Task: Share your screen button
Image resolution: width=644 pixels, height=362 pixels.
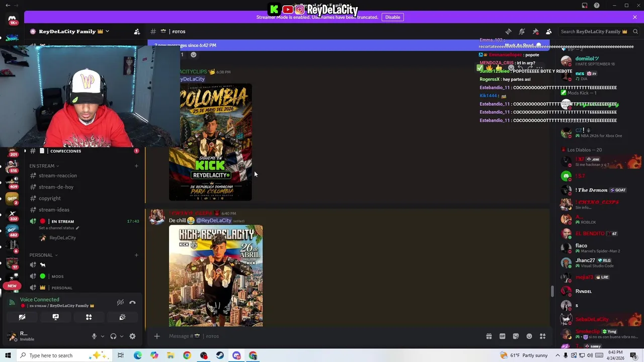Action: [55, 317]
